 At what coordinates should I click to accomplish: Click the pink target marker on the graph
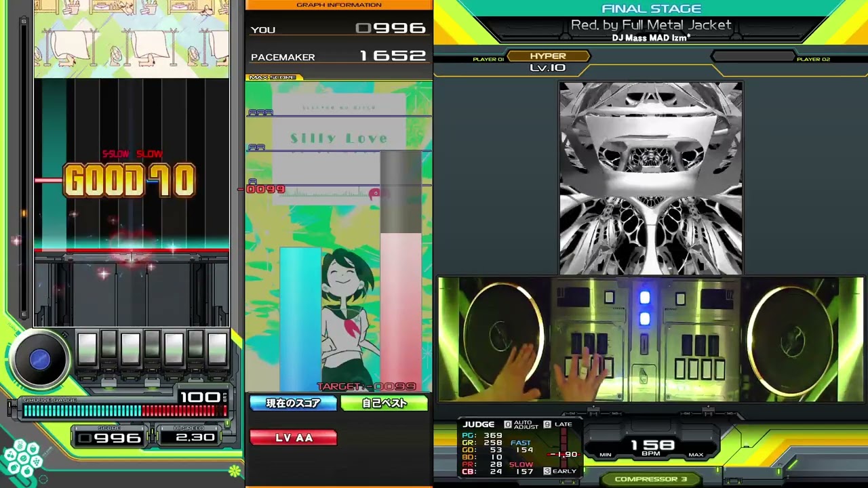(x=374, y=194)
